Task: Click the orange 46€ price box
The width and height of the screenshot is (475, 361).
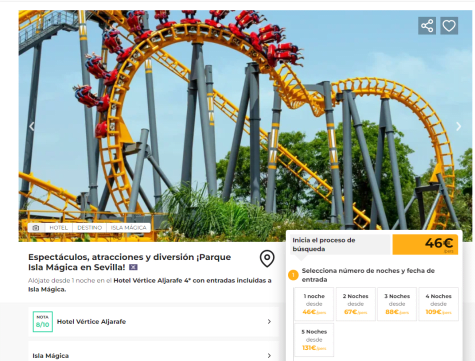Action: tap(425, 245)
